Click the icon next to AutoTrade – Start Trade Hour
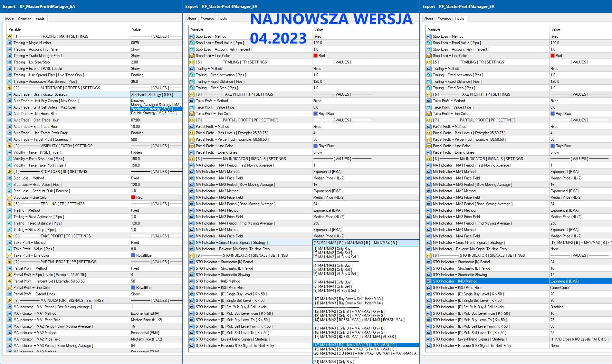Image resolution: width=612 pixels, height=364 pixels. pos(9,120)
